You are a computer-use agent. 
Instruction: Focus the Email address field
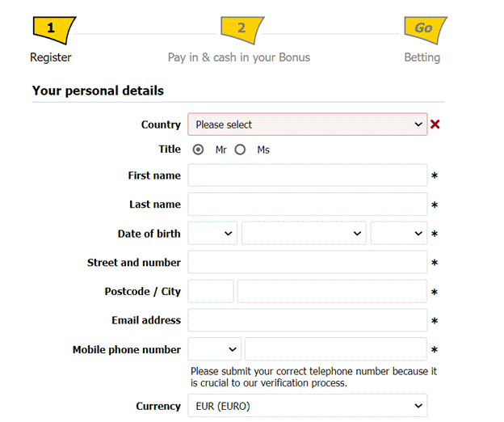[x=308, y=320]
